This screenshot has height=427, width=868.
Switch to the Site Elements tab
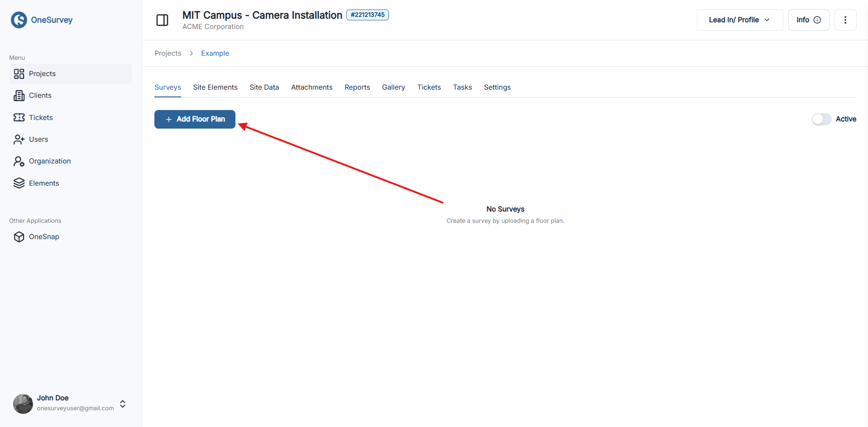215,87
